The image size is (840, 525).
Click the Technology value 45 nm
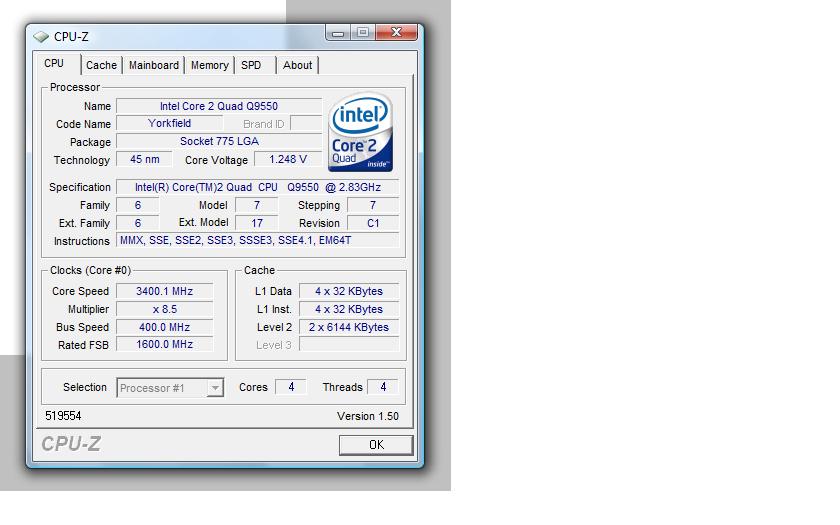145,159
